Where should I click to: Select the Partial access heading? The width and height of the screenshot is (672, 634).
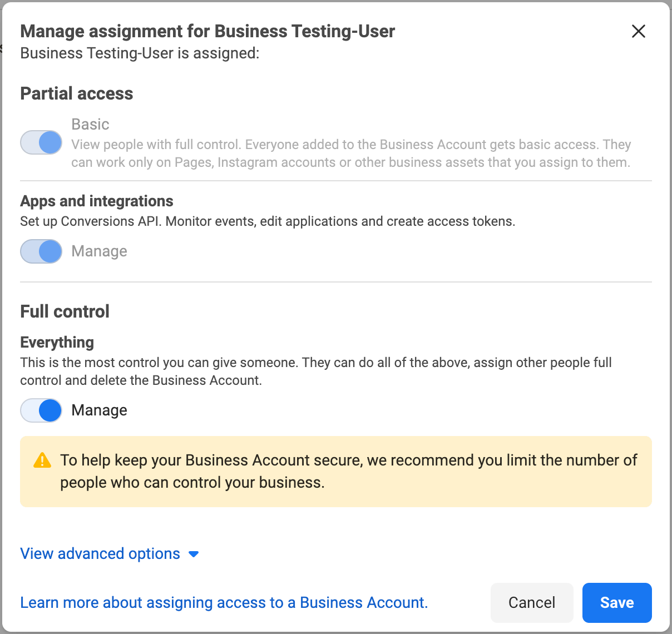click(x=77, y=93)
